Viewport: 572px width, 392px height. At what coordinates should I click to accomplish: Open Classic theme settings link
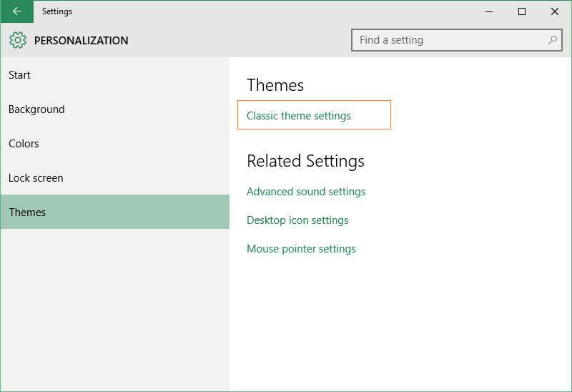coord(299,116)
